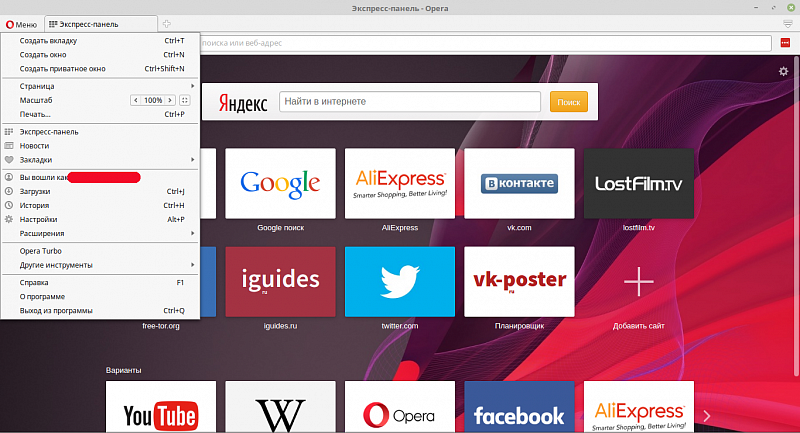Image resolution: width=800 pixels, height=433 pixels.
Task: Increase zoom with right arrow in Масштаб
Action: pyautogui.click(x=170, y=100)
